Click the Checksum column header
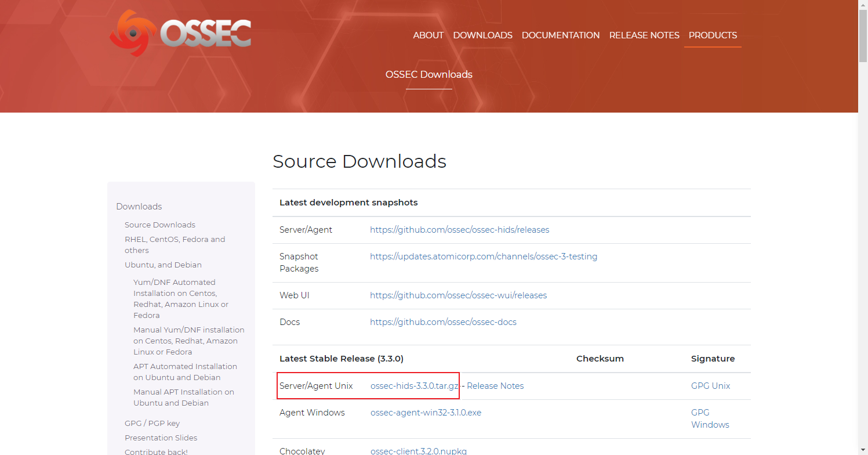This screenshot has width=868, height=455. (x=600, y=359)
